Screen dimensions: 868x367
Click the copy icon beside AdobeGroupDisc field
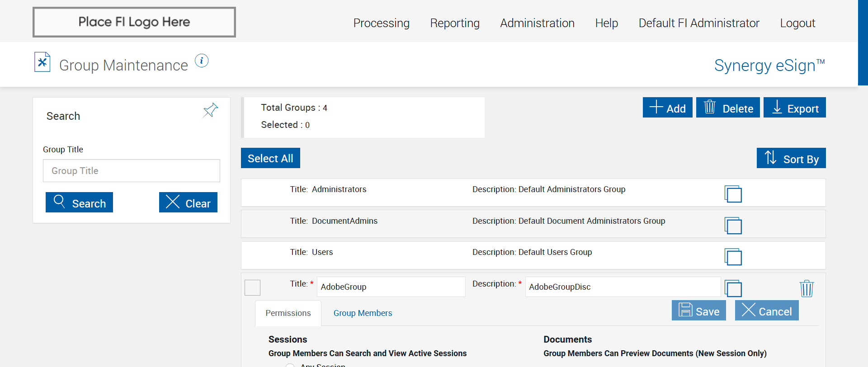click(733, 288)
